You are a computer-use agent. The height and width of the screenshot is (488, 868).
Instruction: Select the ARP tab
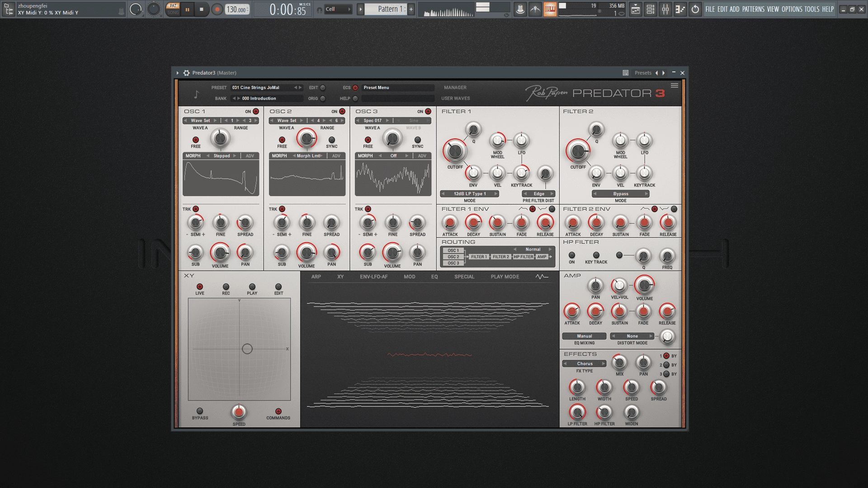tap(316, 277)
